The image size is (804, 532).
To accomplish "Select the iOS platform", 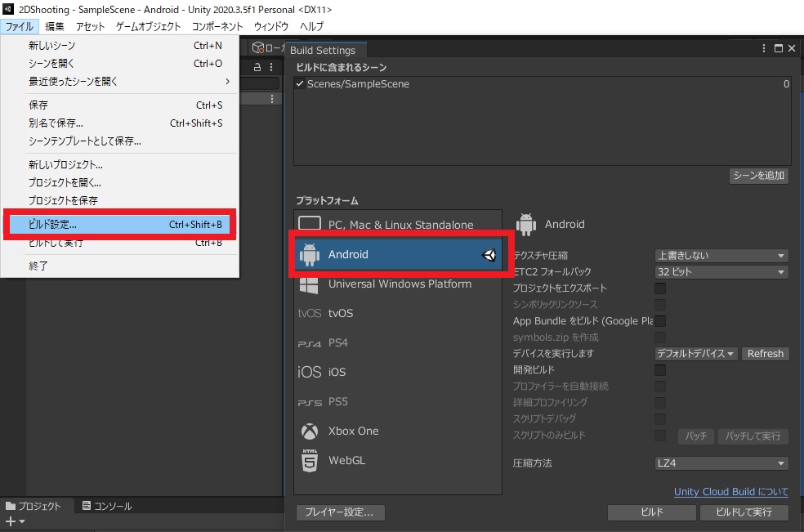I will pyautogui.click(x=398, y=372).
